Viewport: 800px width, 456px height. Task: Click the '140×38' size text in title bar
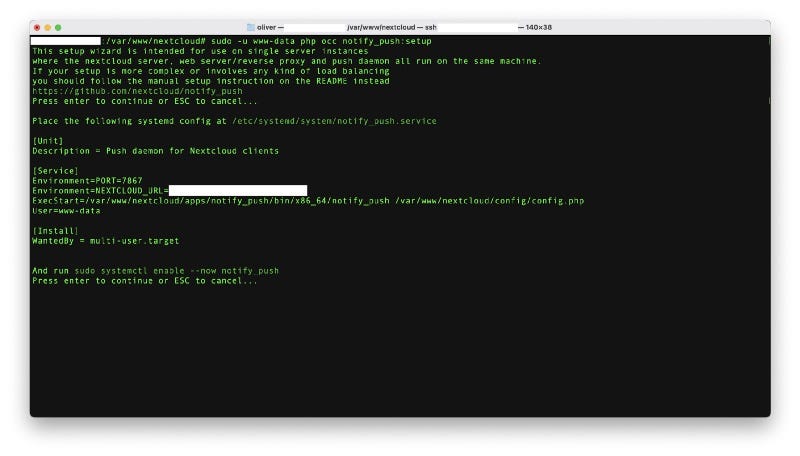(x=539, y=28)
